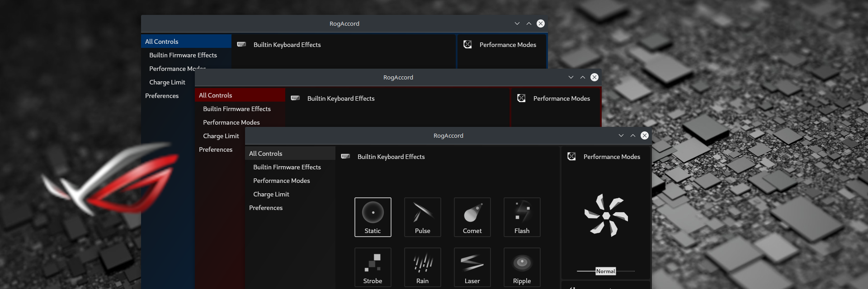Open Preferences in front window sidebar
Screen dimensions: 868x289
tap(290, 208)
